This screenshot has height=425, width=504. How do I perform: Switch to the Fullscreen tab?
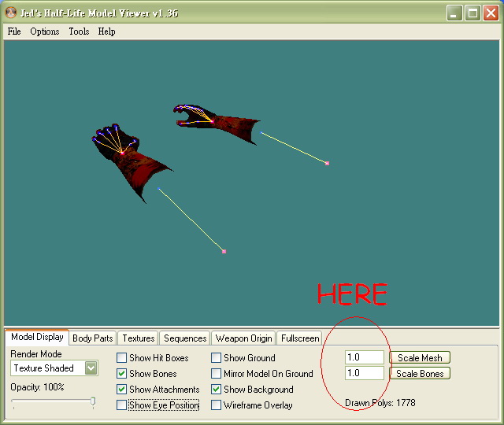pyautogui.click(x=300, y=338)
